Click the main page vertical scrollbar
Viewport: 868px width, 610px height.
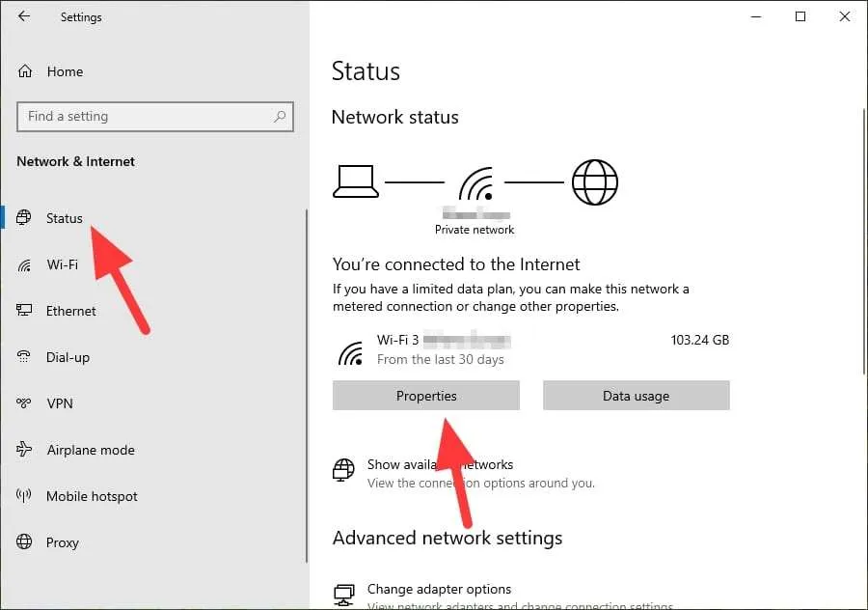coord(864,241)
